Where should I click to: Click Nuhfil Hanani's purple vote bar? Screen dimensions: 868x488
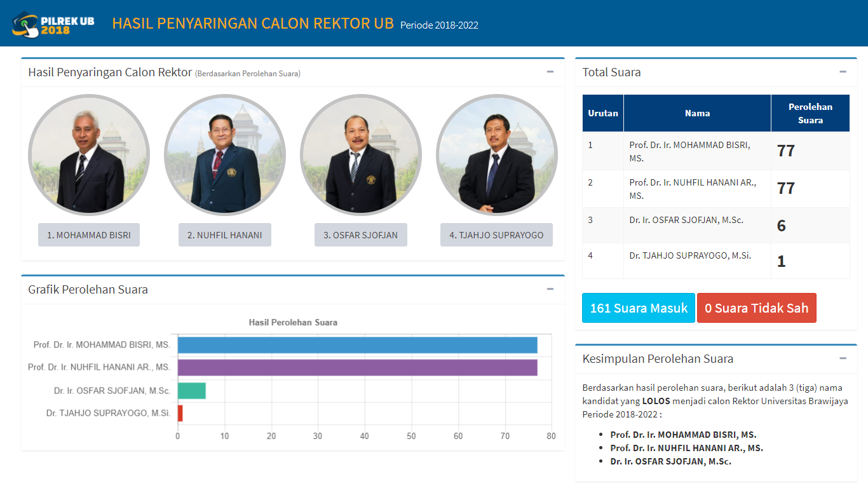[356, 368]
